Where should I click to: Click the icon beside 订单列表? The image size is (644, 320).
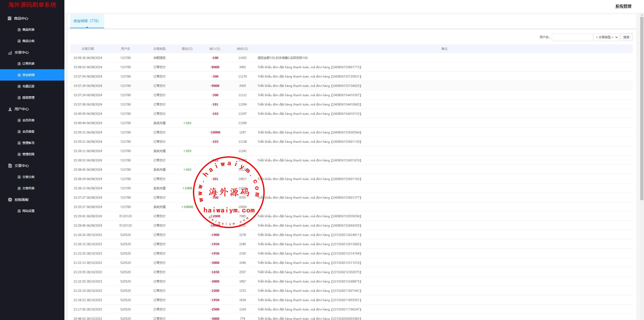tap(19, 64)
